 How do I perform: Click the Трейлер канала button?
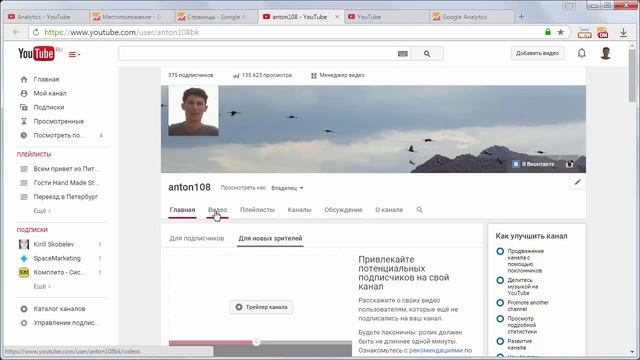click(261, 307)
